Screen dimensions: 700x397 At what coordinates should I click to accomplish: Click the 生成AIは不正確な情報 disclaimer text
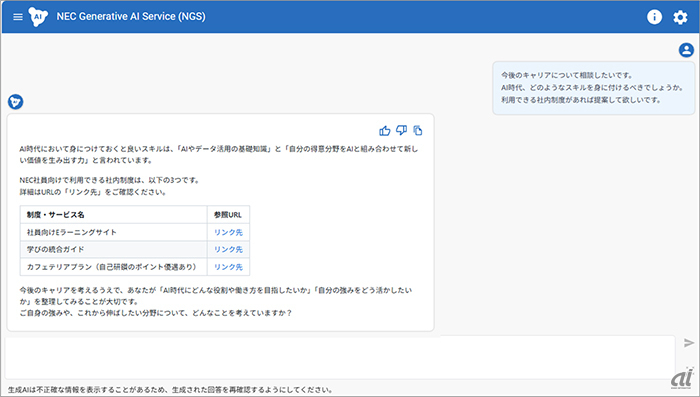click(x=170, y=390)
